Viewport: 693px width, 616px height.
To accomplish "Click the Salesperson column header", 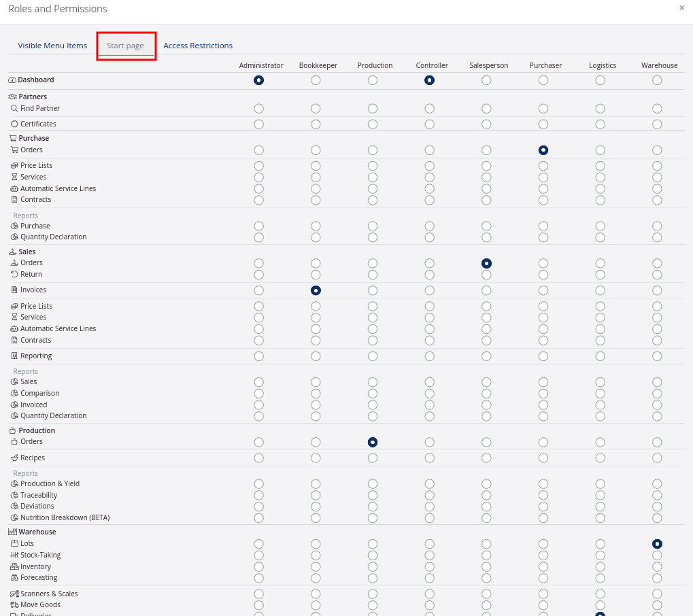I will click(x=488, y=65).
